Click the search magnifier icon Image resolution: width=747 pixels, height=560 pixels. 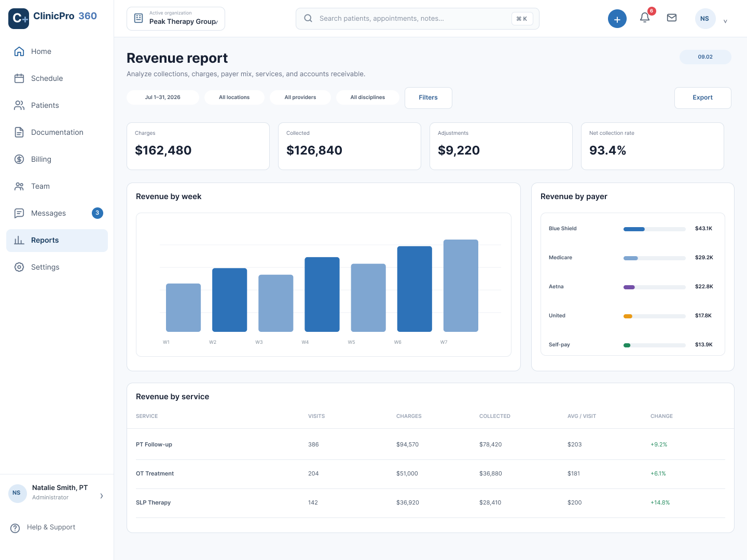point(308,18)
